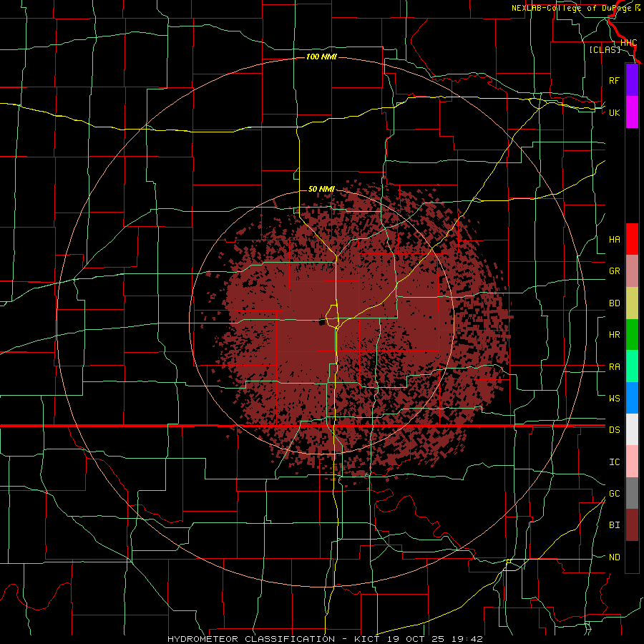Click the 'ND' legend label
Image resolution: width=644 pixels, height=644 pixels.
pos(615,557)
